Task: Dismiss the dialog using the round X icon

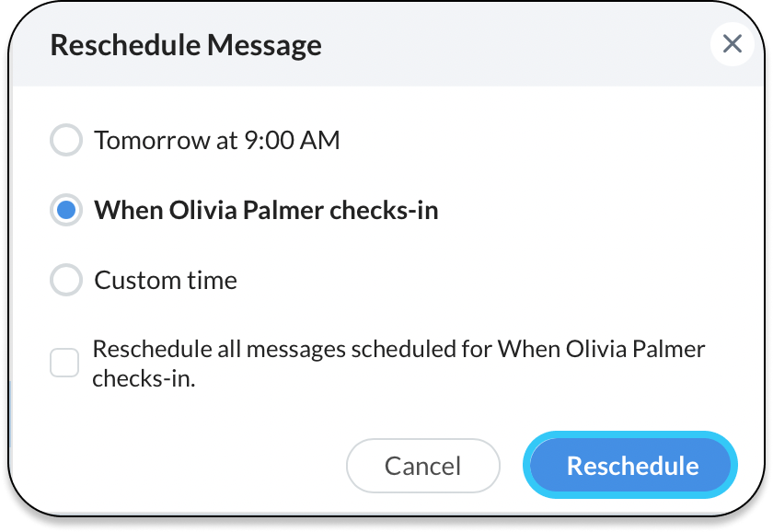Action: (x=733, y=44)
